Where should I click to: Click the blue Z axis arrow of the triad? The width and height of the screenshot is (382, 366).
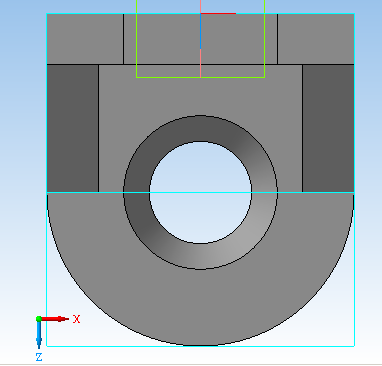39,335
